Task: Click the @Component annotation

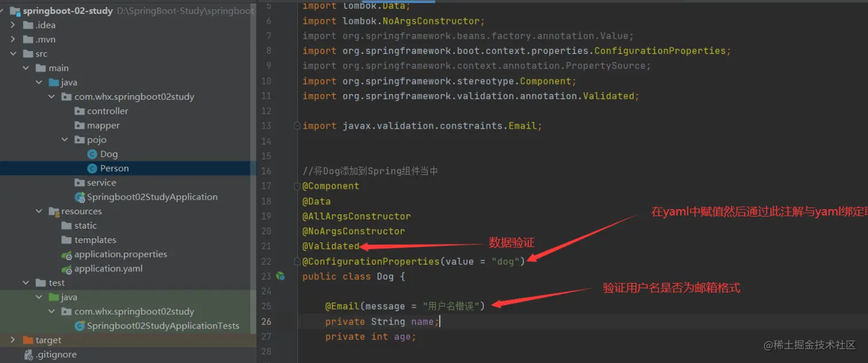Action: point(331,186)
